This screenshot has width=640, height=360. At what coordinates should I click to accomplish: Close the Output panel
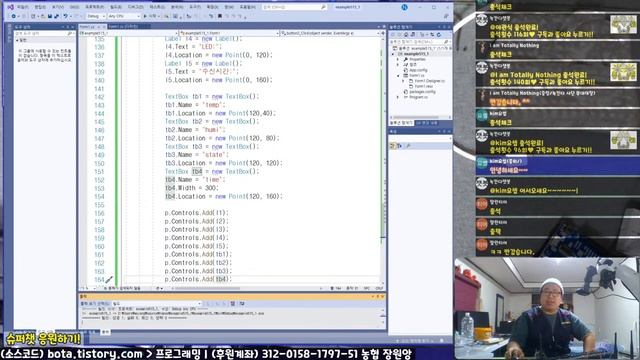[x=382, y=297]
